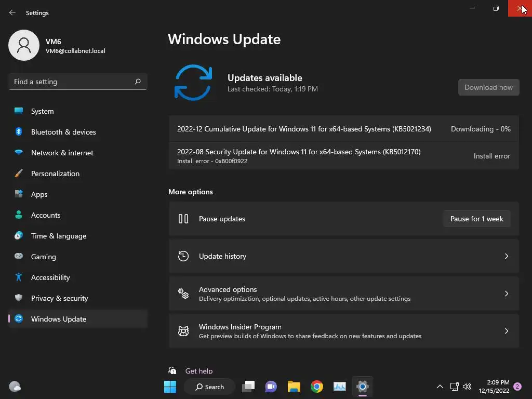Select Accounts in the sidebar
The height and width of the screenshot is (399, 532).
(x=78, y=215)
